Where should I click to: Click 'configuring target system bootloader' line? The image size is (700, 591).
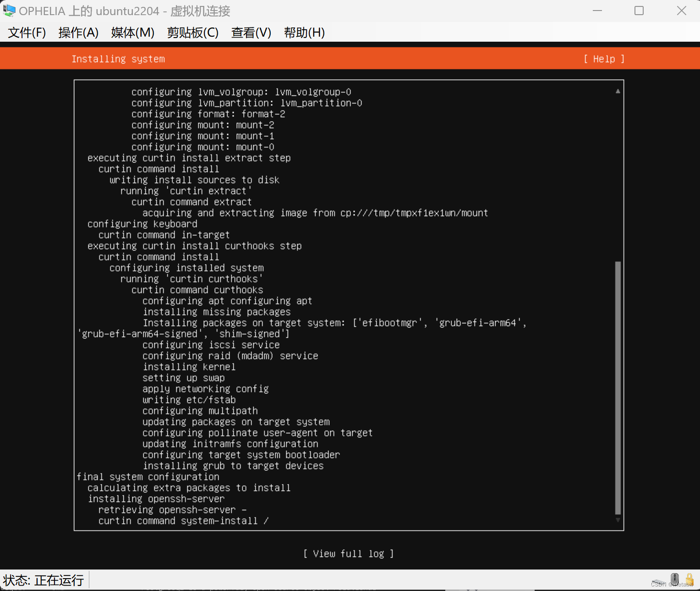[241, 455]
